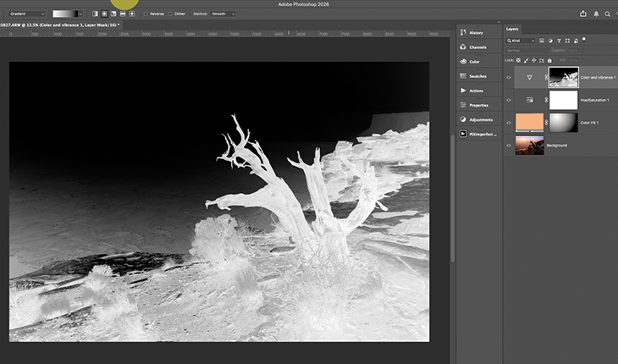This screenshot has height=364, width=618.
Task: Open the Adjustments panel
Action: click(x=479, y=119)
